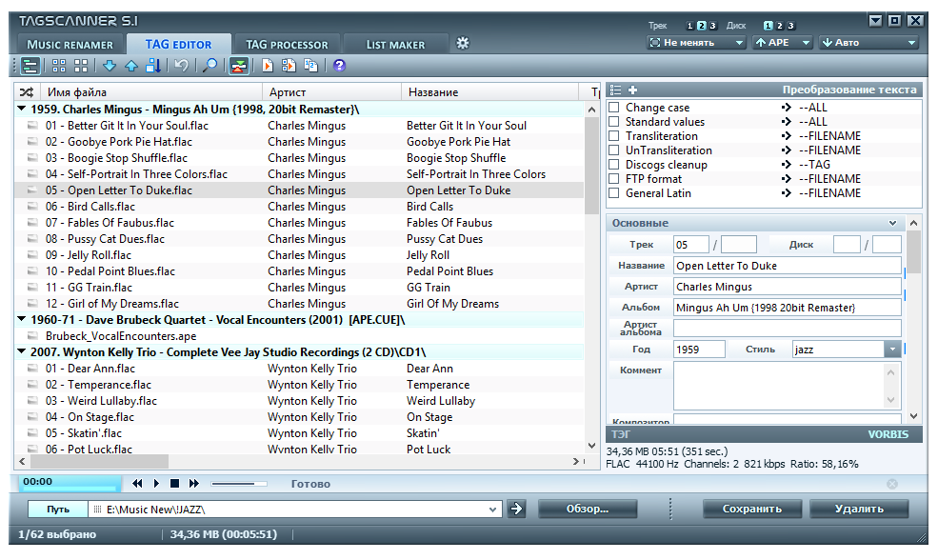Click the undo arrow icon
938x560 pixels.
(181, 66)
